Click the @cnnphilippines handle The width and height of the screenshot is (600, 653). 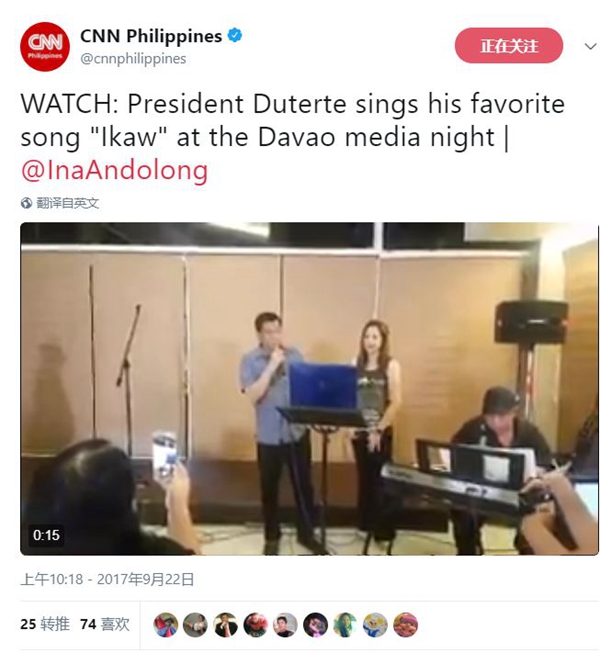pyautogui.click(x=133, y=59)
